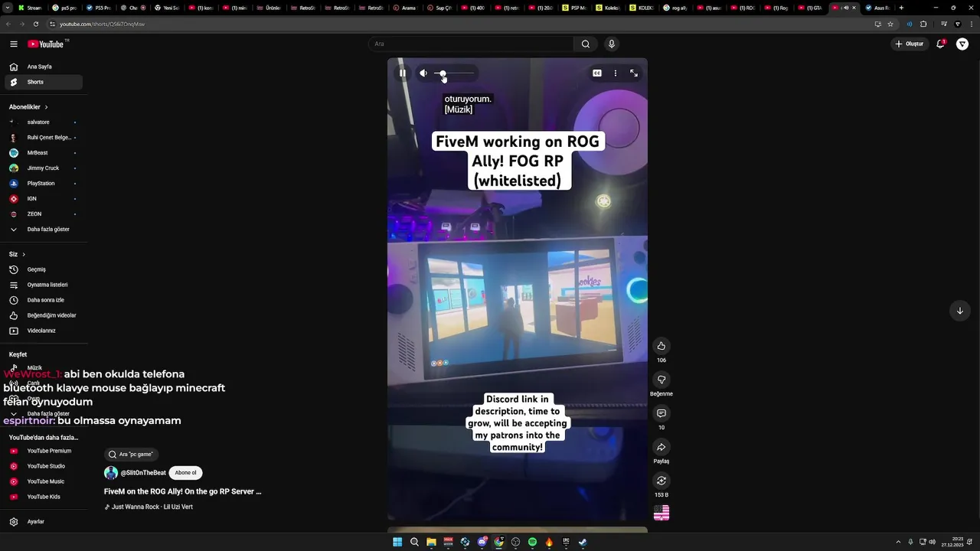Switch to the PSP browser tab
Viewport: 980px width, 551px height.
tap(574, 8)
